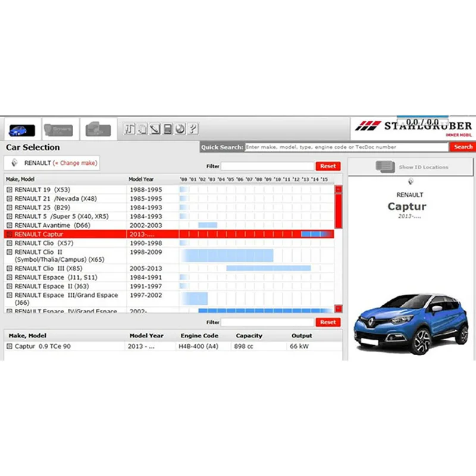Select RENAULT Clio (X57) model name
Viewport: 476px width, 476px height.
click(43, 243)
